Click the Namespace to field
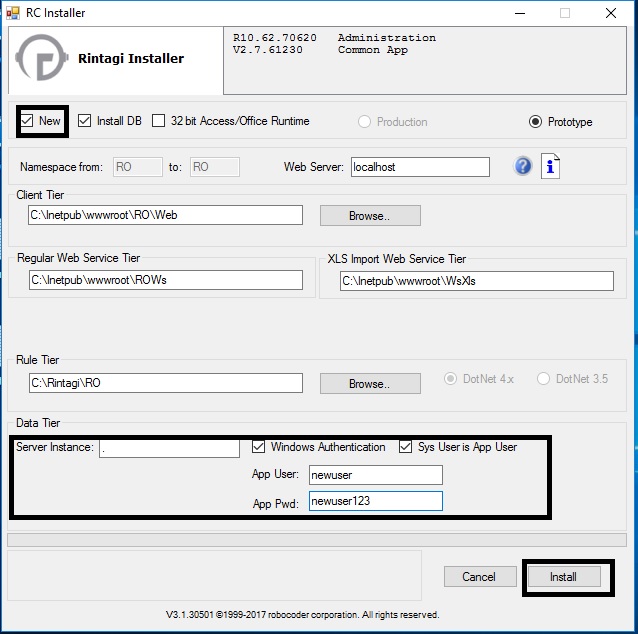The image size is (638, 634). click(x=214, y=167)
